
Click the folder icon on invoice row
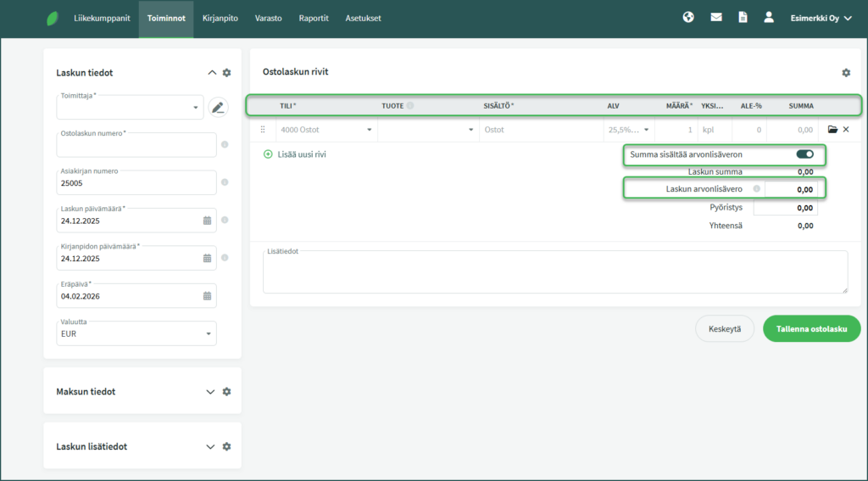click(x=832, y=130)
